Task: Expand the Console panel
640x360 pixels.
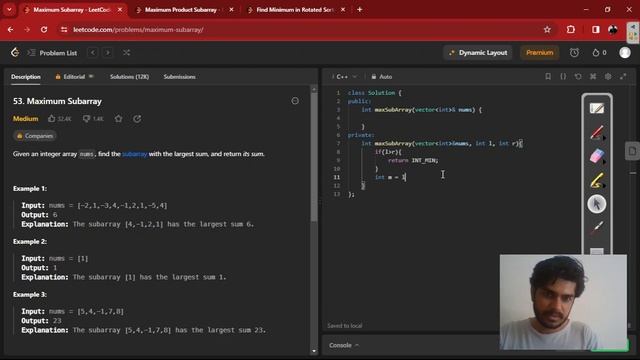Action: point(344,345)
